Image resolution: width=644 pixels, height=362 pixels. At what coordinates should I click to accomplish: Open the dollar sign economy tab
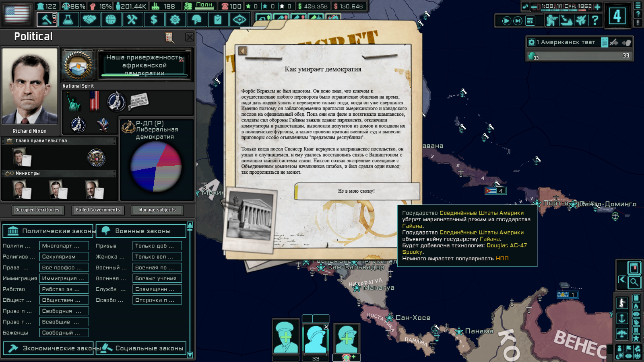[153, 19]
